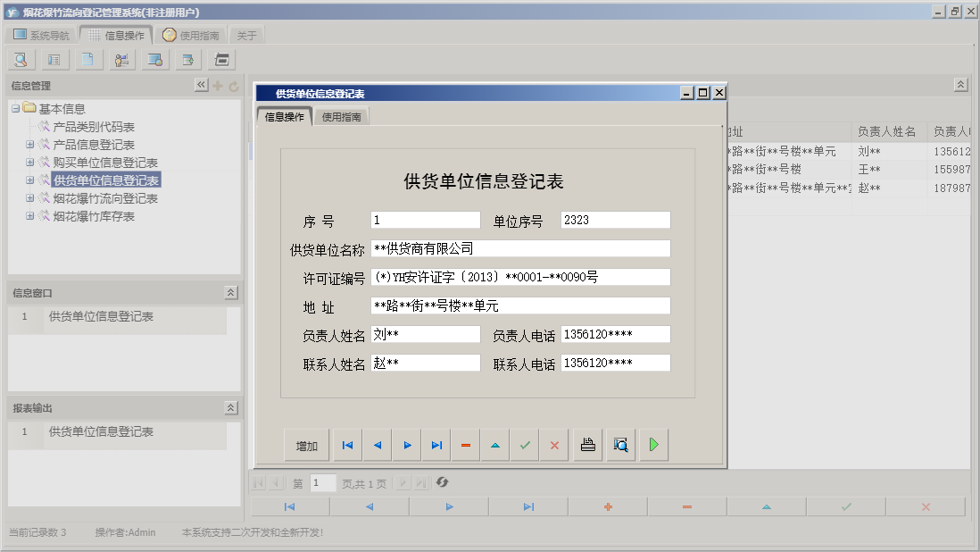
Task: Click the new document toolbar icon
Action: (x=88, y=59)
